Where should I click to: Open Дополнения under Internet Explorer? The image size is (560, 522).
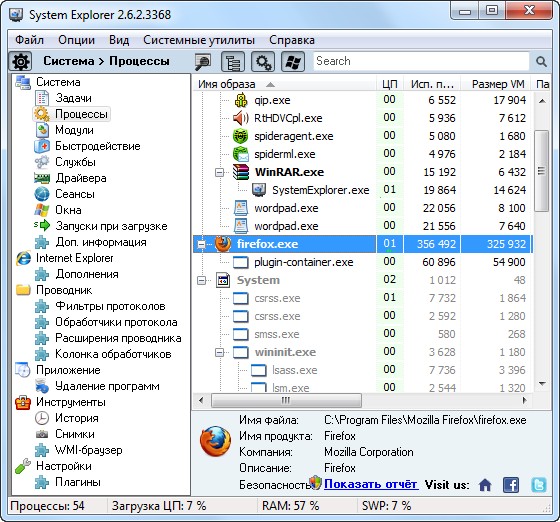[x=87, y=274]
